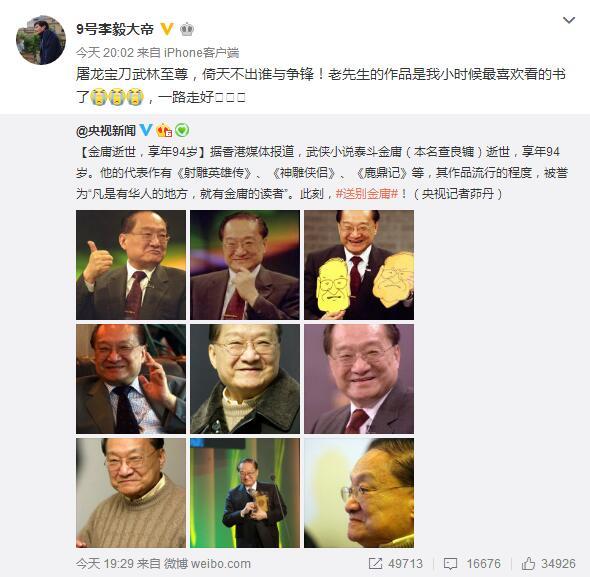The height and width of the screenshot is (577, 590).
Task: Click the crown membership badge icon
Action: point(187,29)
